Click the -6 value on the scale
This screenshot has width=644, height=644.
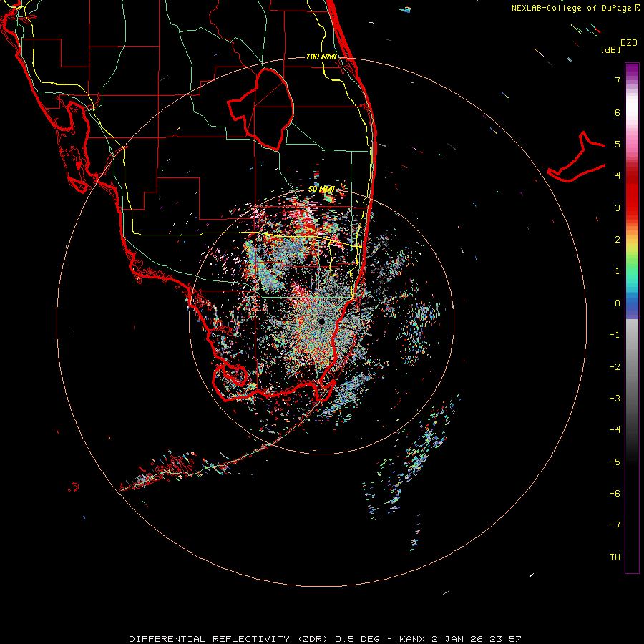(x=615, y=494)
